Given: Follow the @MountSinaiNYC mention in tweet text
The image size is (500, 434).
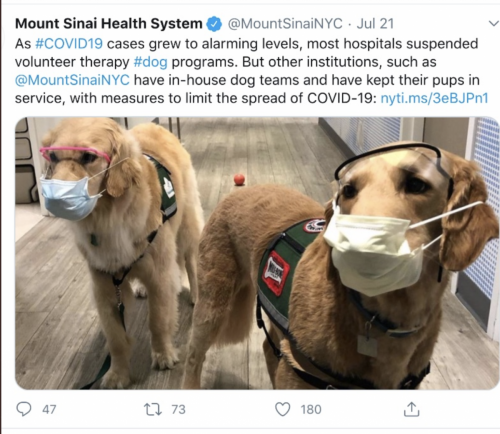Looking at the screenshot, I should click(x=72, y=80).
